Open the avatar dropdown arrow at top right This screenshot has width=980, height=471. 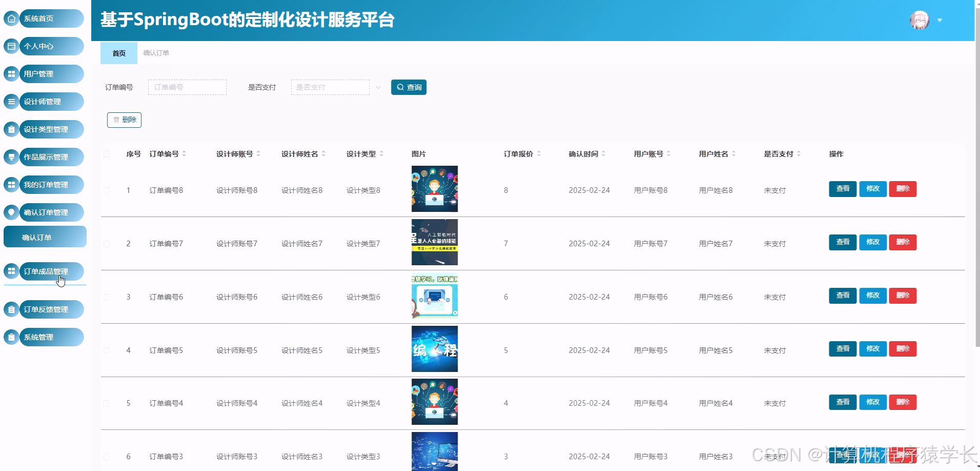click(x=940, y=20)
